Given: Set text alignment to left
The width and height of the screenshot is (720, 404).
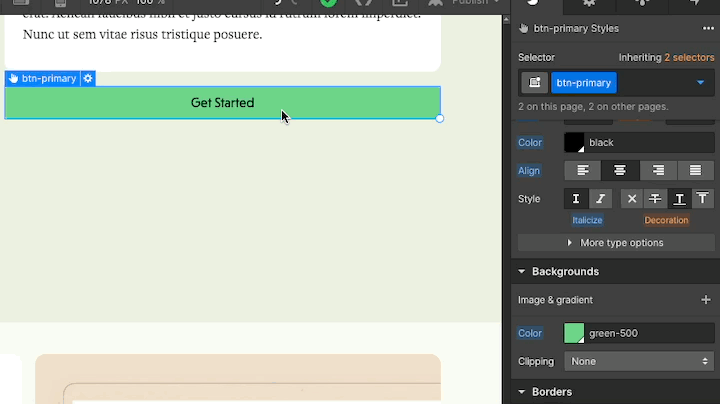Looking at the screenshot, I should click(582, 171).
